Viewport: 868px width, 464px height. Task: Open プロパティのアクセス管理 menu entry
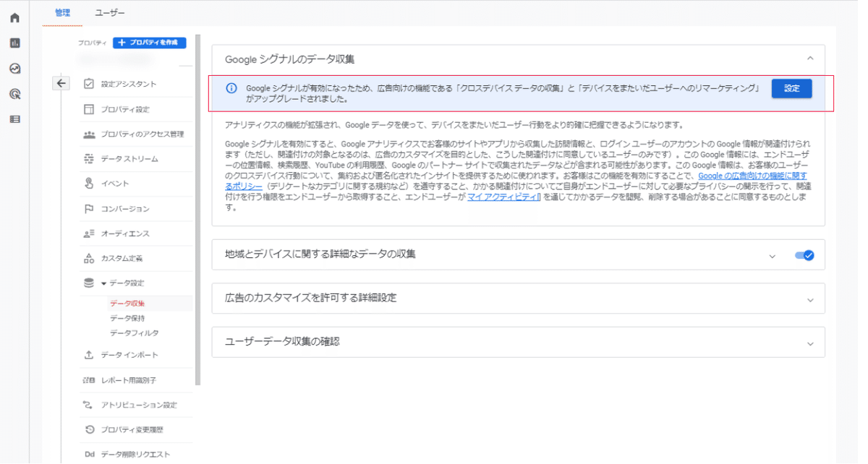[142, 134]
